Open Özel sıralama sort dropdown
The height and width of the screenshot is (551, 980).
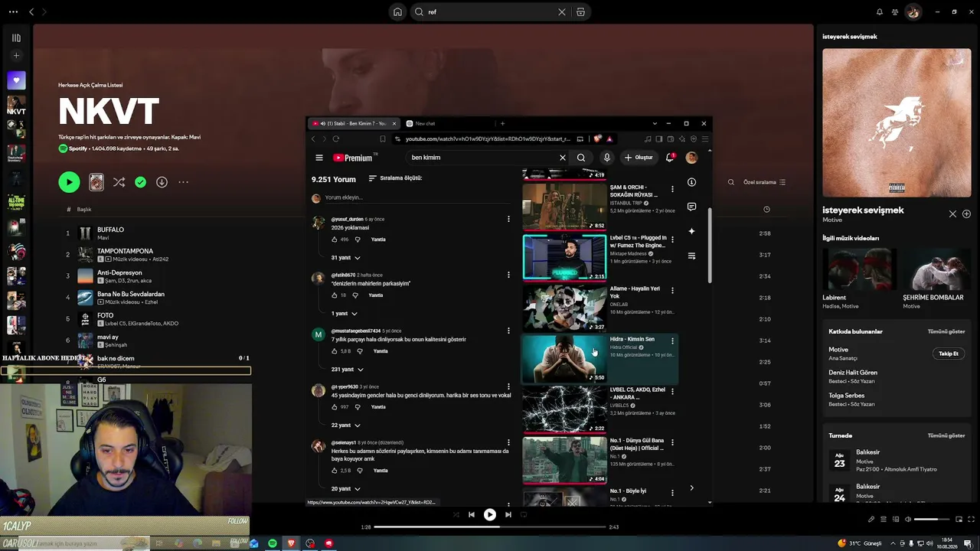(x=764, y=182)
